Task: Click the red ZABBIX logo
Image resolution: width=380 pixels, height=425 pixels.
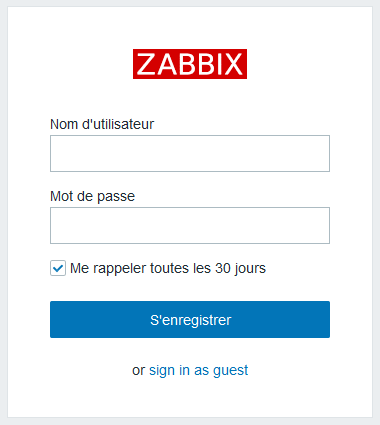Action: (190, 64)
